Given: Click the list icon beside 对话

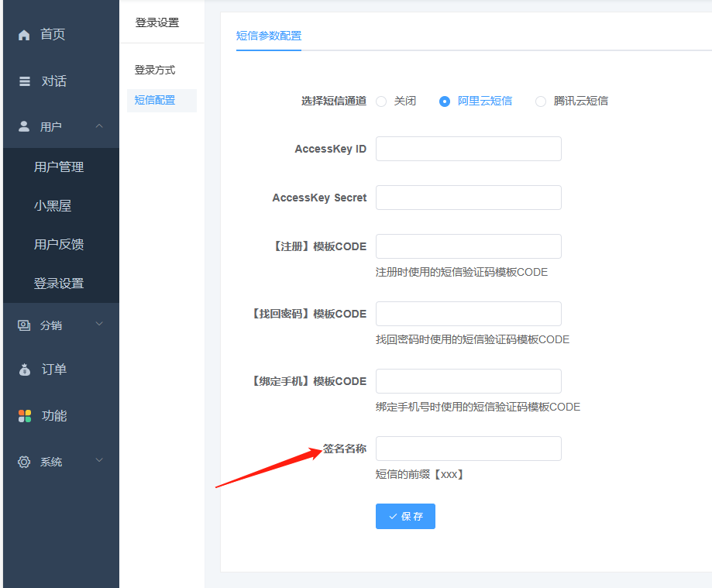Looking at the screenshot, I should [25, 81].
